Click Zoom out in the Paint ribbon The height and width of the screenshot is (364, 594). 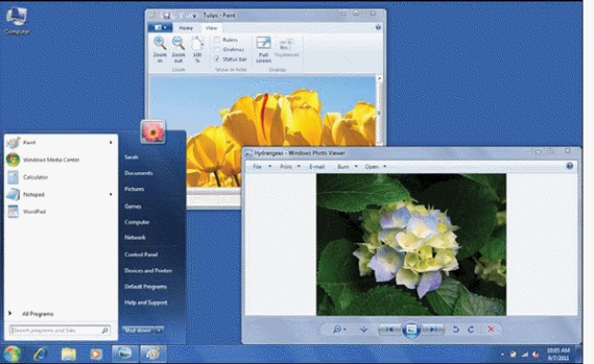[178, 49]
